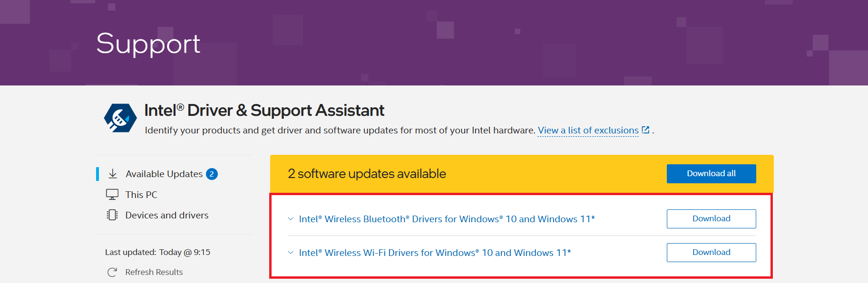The width and height of the screenshot is (868, 283).
Task: Expand the Wireless Wi-Fi driver chevron
Action: pyautogui.click(x=291, y=253)
